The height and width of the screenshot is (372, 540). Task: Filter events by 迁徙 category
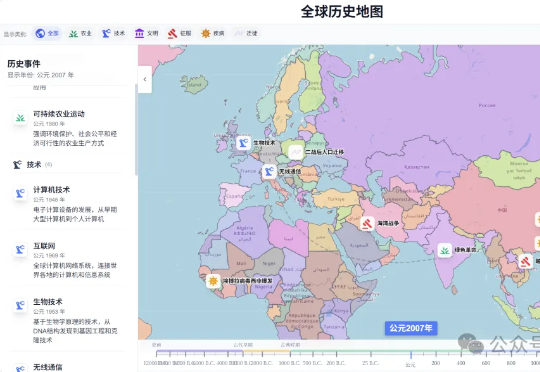(246, 33)
